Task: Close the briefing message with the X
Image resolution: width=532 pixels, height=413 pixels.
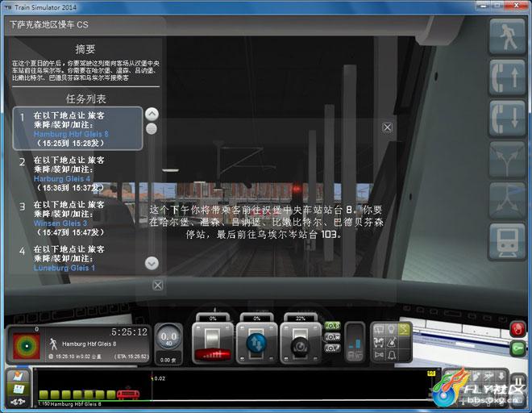Action: (x=387, y=127)
